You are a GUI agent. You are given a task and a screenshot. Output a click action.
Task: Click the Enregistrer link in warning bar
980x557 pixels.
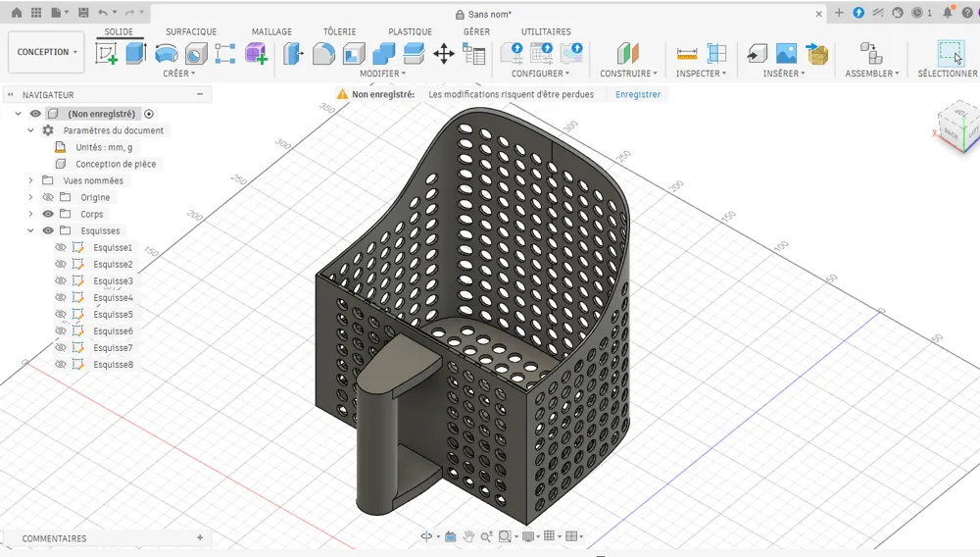pos(638,94)
